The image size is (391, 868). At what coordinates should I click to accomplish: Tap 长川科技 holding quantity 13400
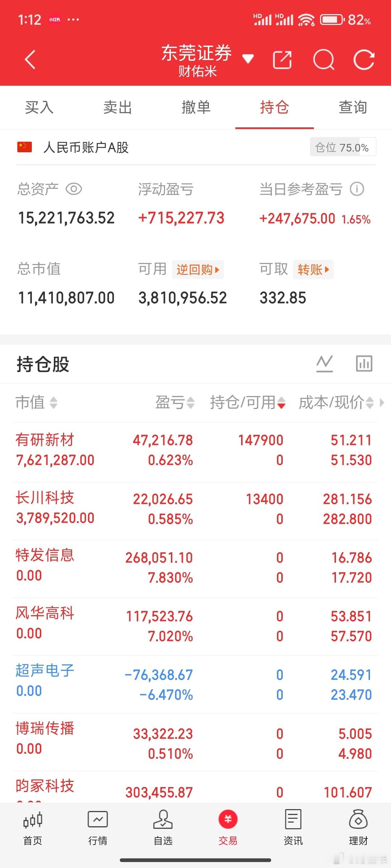coord(265,499)
